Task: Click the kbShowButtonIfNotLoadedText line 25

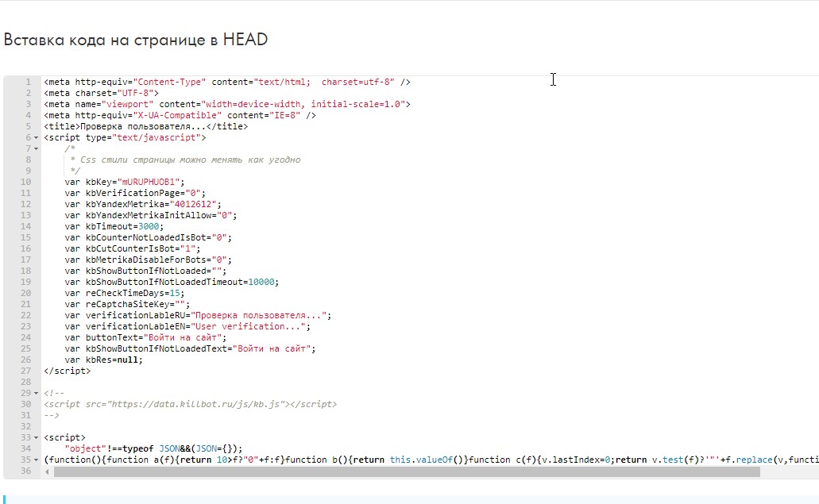Action: point(190,348)
